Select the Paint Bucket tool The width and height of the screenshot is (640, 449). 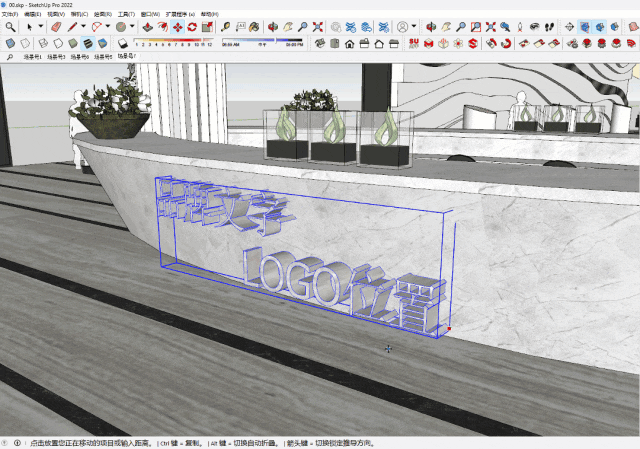tap(254, 27)
